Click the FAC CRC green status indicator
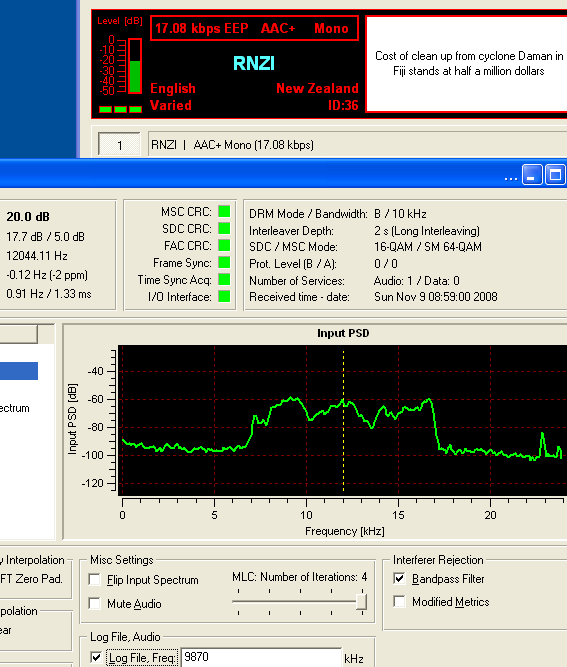The image size is (567, 667). 224,245
